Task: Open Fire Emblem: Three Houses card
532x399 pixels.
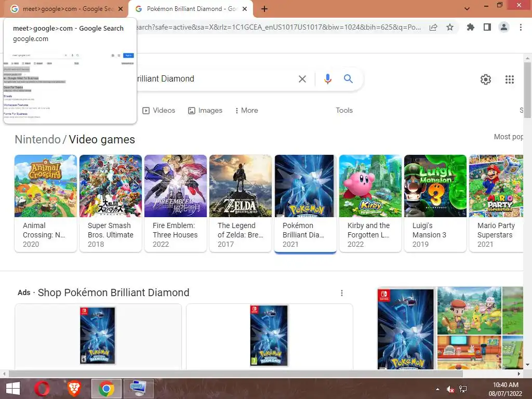Action: click(176, 203)
